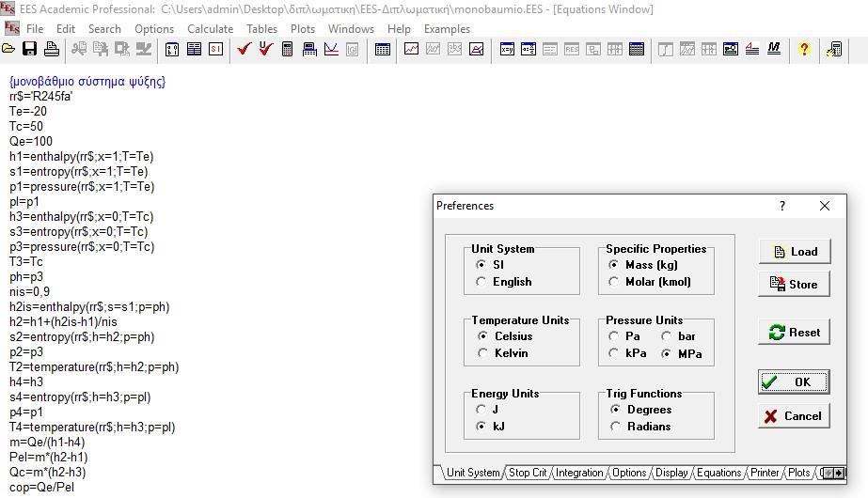Open the Examples menu
The height and width of the screenshot is (498, 868).
pyautogui.click(x=447, y=29)
